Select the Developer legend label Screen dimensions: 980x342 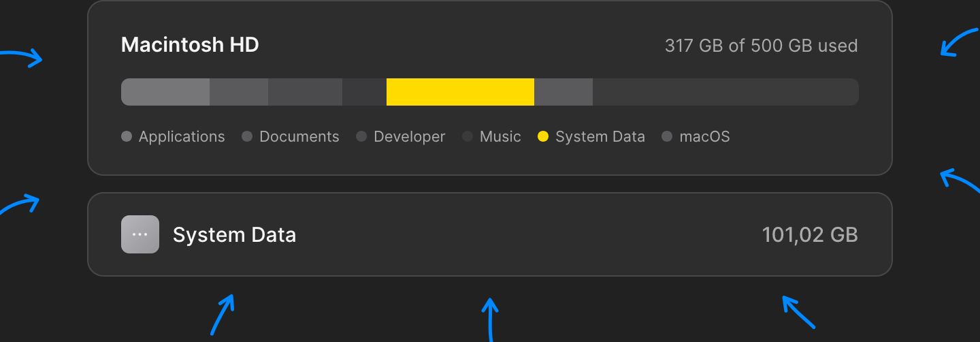click(410, 137)
